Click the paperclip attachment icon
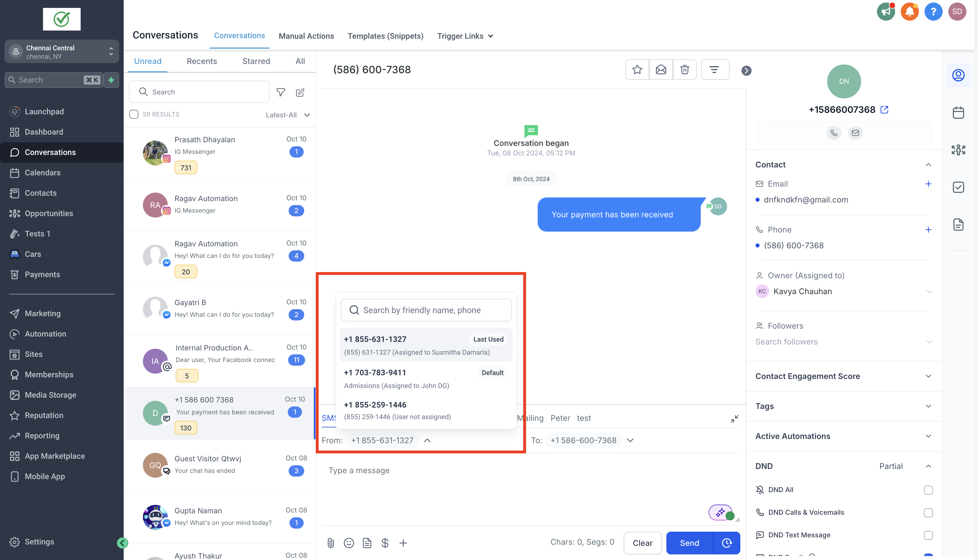Viewport: 978px width, 560px height. (331, 543)
